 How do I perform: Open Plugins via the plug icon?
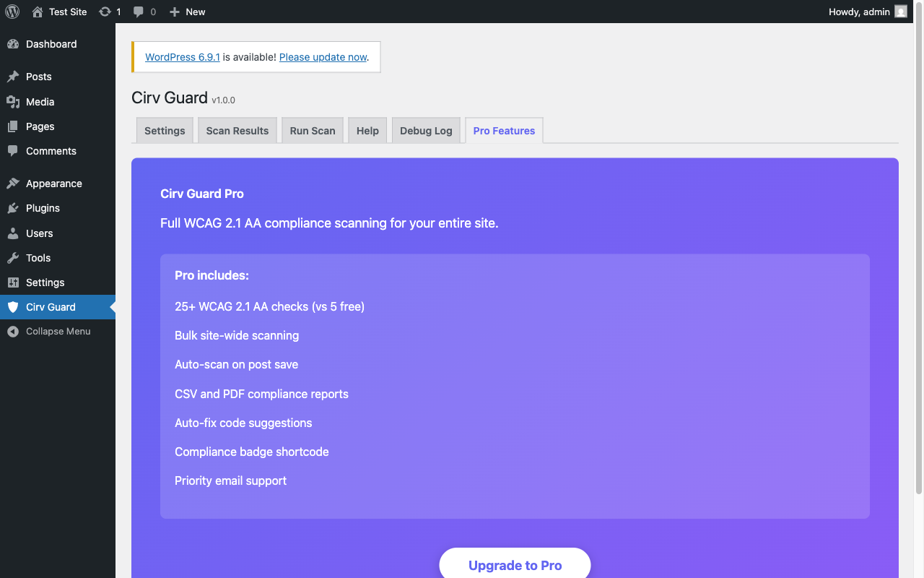tap(14, 208)
